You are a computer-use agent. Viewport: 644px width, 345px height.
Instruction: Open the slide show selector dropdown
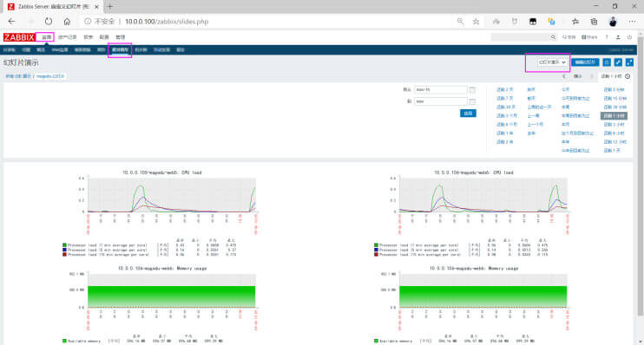click(x=552, y=62)
